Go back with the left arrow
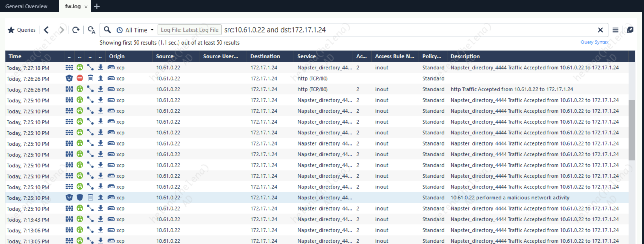Image resolution: width=644 pixels, height=244 pixels. (46, 30)
